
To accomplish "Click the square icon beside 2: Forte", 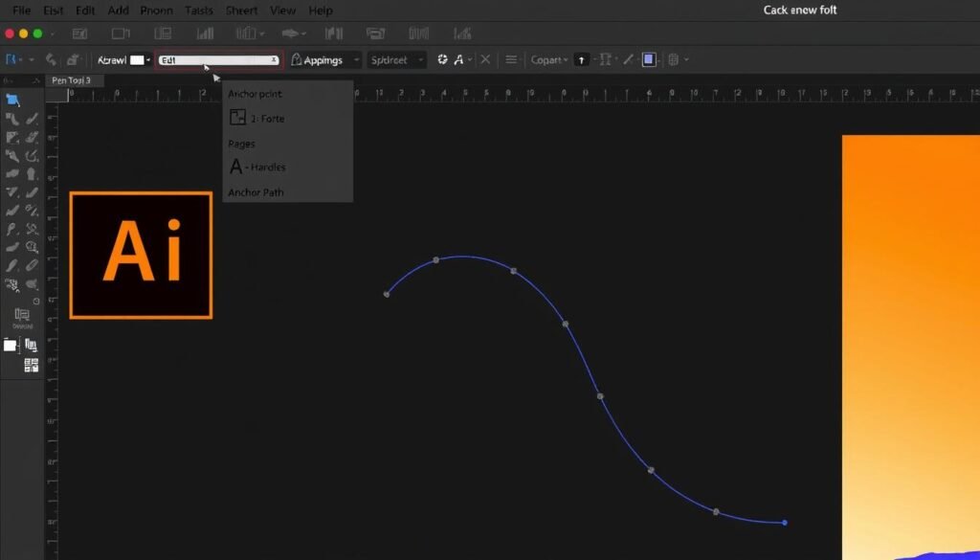I will coord(237,117).
